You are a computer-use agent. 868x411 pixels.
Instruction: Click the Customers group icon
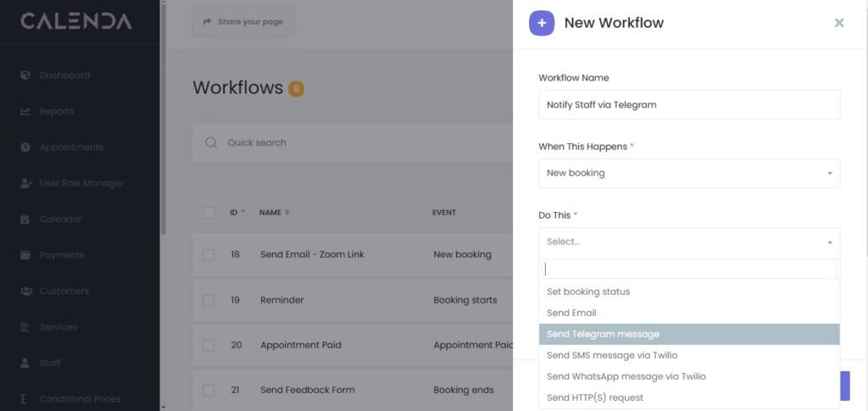pyautogui.click(x=25, y=292)
